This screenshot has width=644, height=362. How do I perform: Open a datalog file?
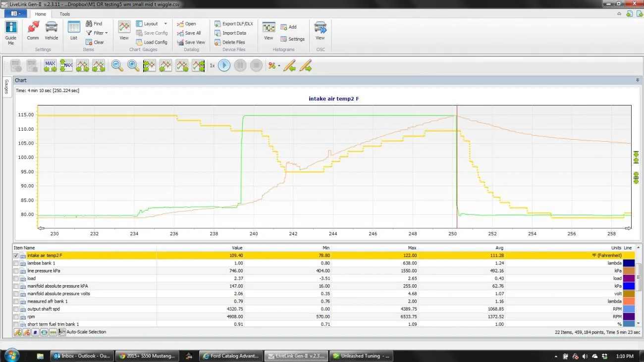tap(187, 24)
